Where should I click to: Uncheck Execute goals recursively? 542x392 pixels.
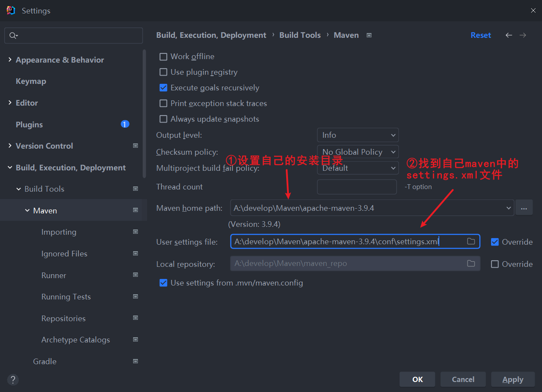pyautogui.click(x=164, y=88)
